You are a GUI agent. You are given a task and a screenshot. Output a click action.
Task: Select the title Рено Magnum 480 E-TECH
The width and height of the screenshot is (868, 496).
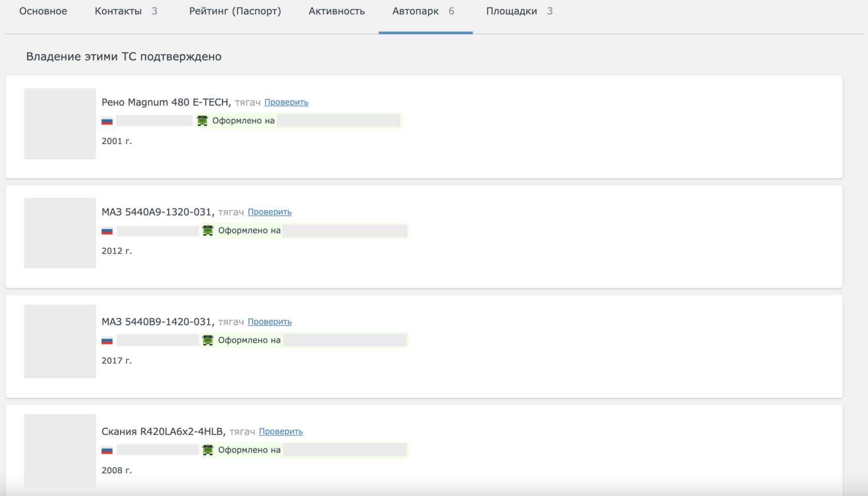point(166,102)
